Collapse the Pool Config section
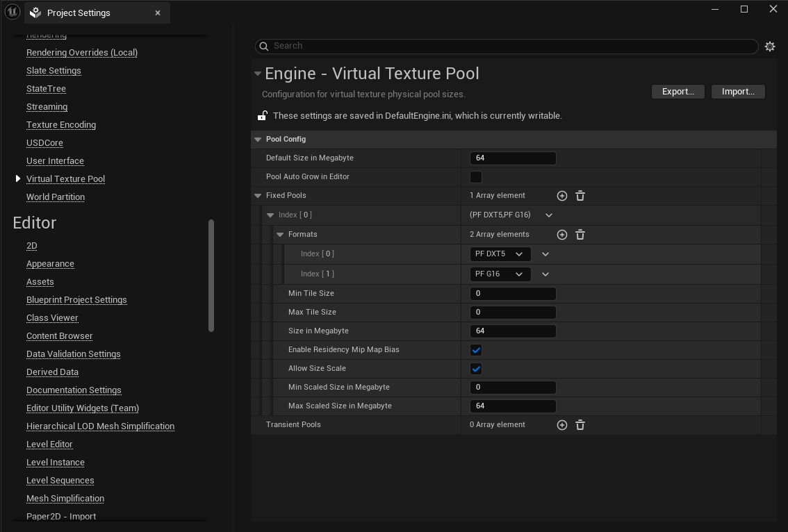This screenshot has height=532, width=788. pyautogui.click(x=258, y=140)
